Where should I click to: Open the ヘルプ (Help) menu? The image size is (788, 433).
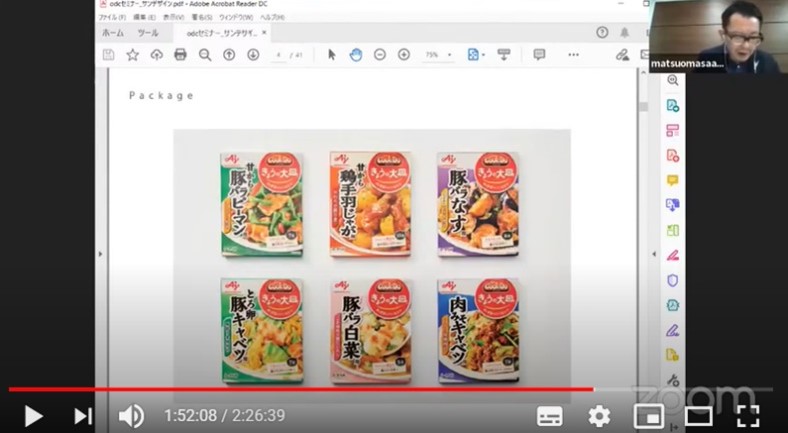click(272, 17)
